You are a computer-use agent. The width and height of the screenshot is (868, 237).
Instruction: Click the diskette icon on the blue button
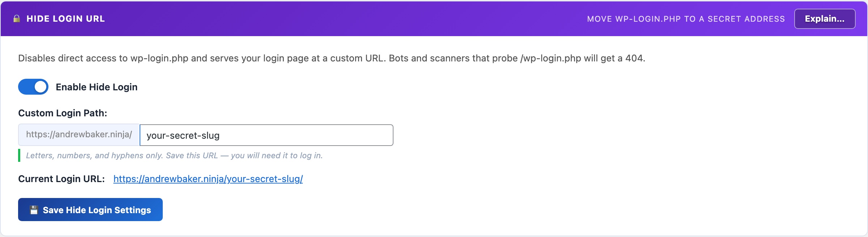click(34, 210)
